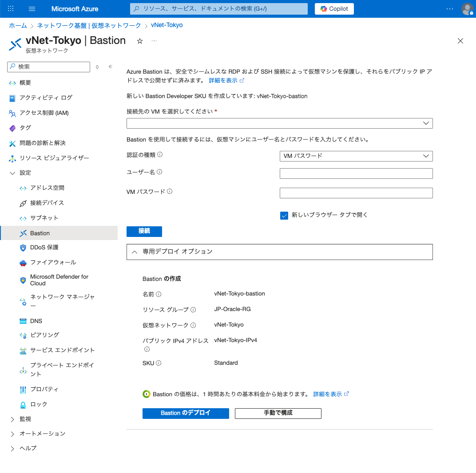
Task: Open the Azure app launcher grid icon
Action: tap(11, 8)
